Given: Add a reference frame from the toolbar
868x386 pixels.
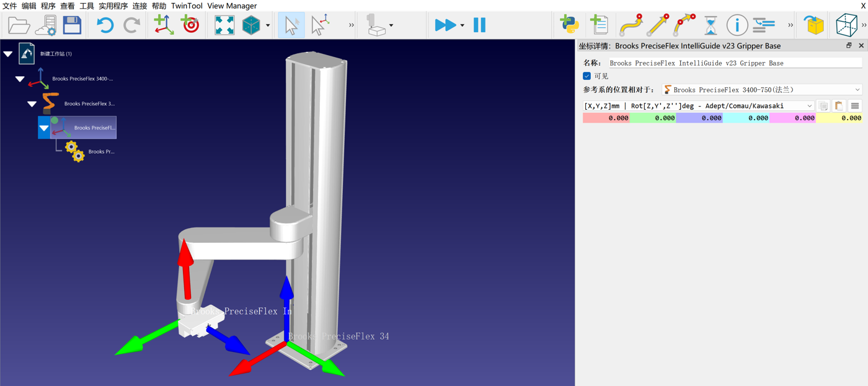Looking at the screenshot, I should (164, 25).
